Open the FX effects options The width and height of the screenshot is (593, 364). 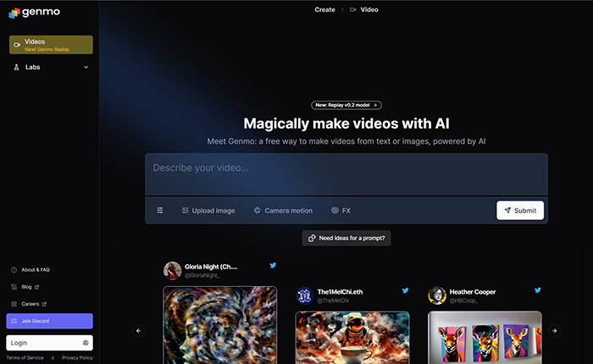[341, 211]
